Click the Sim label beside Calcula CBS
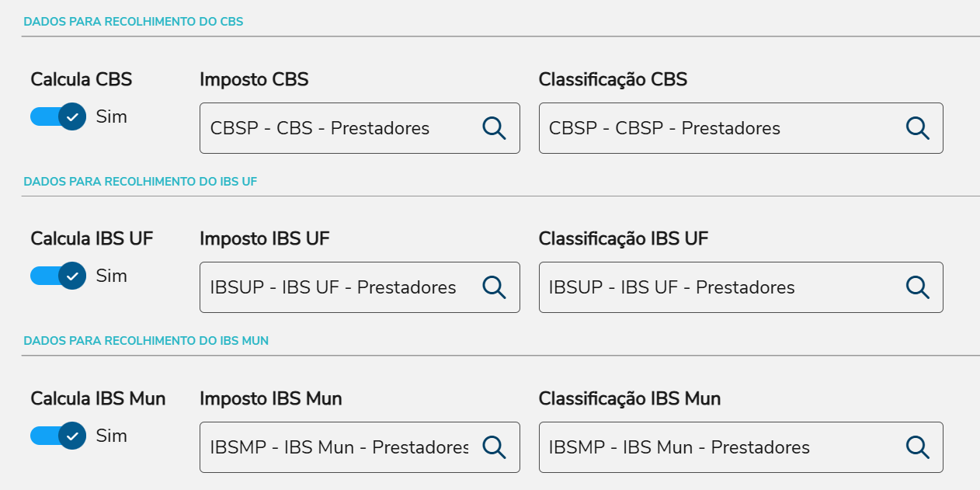The width and height of the screenshot is (980, 490). (111, 116)
